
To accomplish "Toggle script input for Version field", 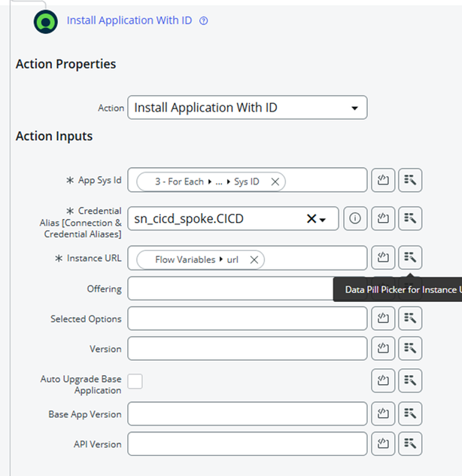I will (383, 349).
